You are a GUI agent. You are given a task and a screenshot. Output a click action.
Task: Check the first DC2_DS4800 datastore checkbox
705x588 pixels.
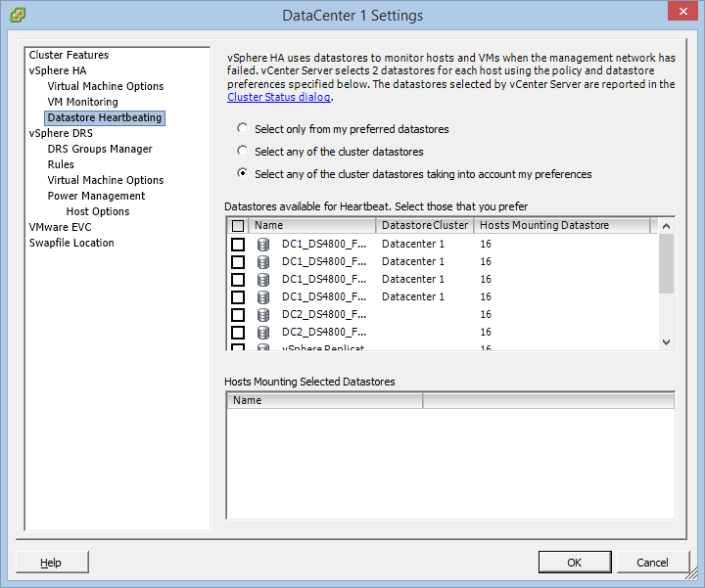[x=238, y=314]
